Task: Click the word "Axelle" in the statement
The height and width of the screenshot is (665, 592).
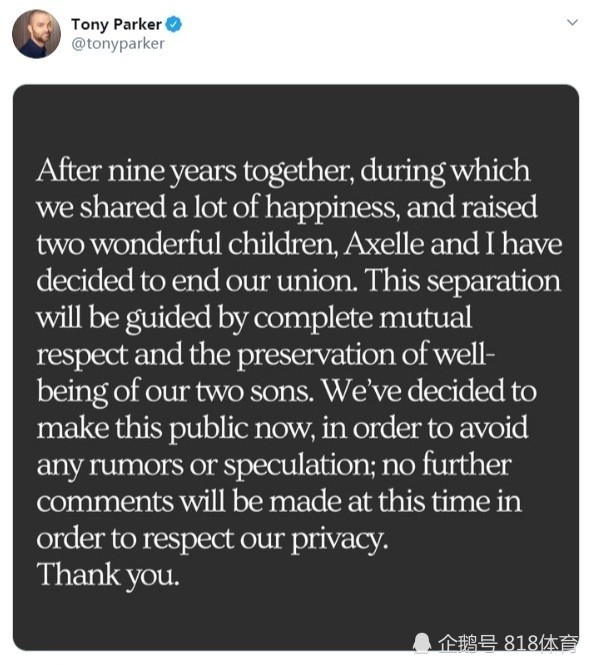Action: tap(384, 245)
